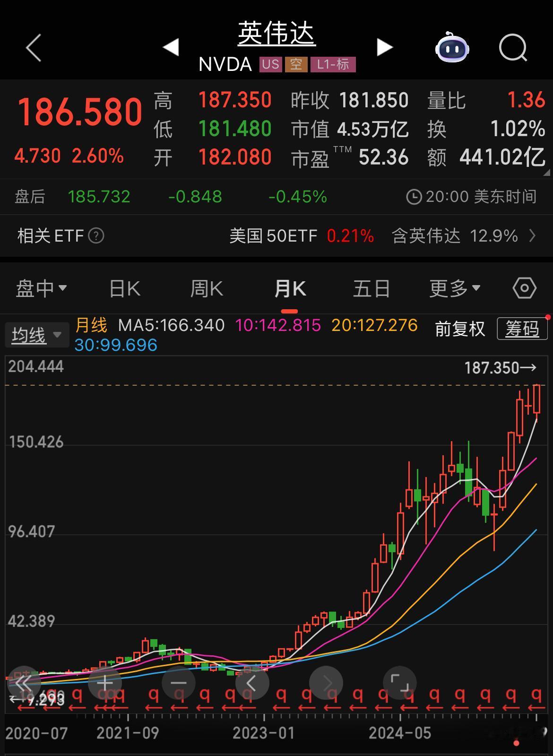Tap the 2023-01 date axis label
This screenshot has width=553, height=756.
click(264, 733)
